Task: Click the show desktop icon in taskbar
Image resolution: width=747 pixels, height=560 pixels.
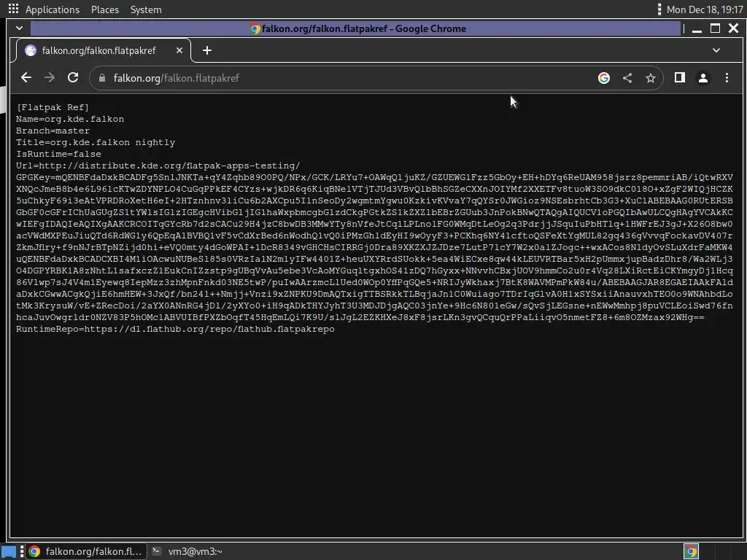Action: (9, 551)
